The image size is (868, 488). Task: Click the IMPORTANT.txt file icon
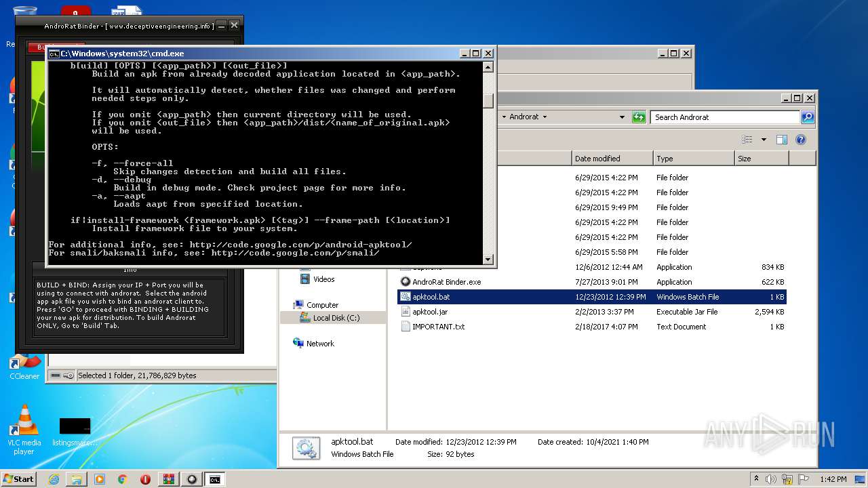pos(406,327)
